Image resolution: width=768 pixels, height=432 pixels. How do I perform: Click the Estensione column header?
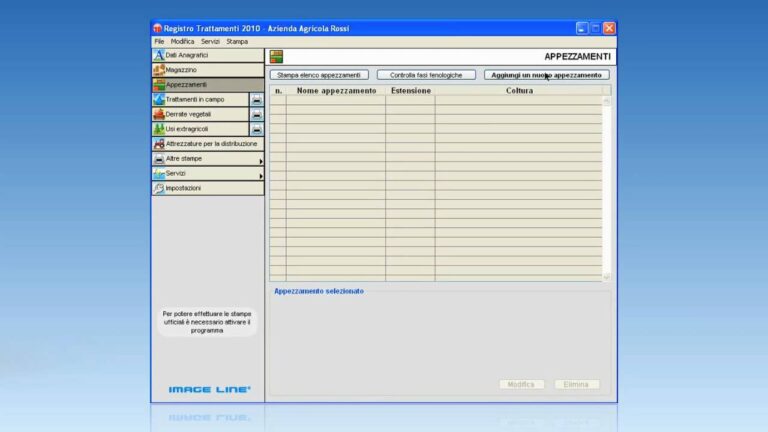[410, 91]
